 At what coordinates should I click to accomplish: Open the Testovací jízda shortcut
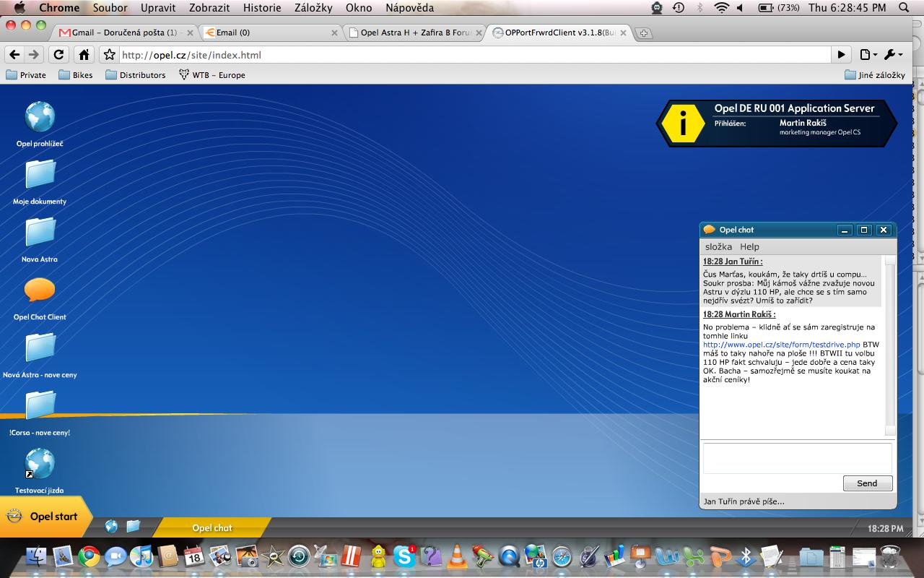pos(40,464)
